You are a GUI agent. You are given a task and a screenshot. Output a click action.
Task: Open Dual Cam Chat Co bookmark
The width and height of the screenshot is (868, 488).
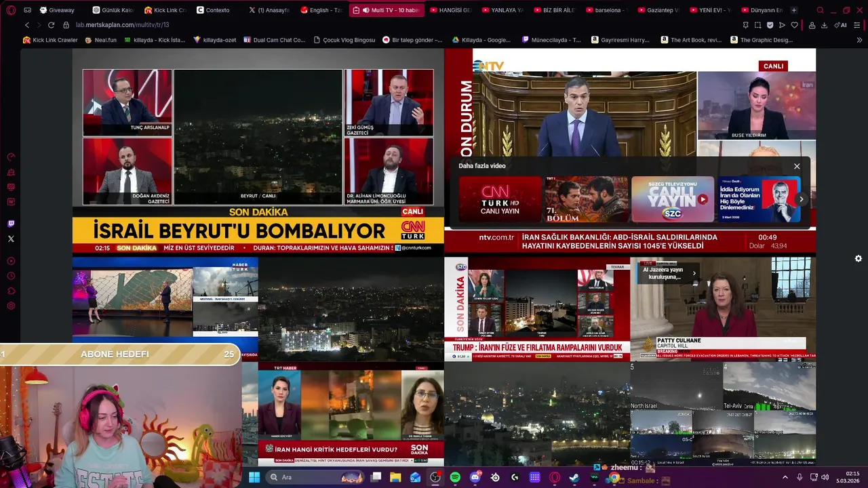coord(273,40)
